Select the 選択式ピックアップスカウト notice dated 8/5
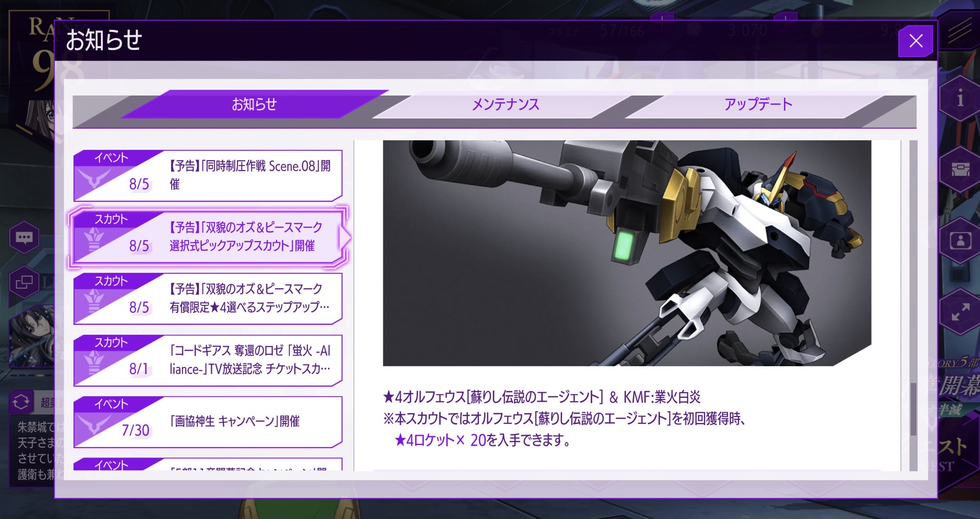The image size is (980, 519). click(x=208, y=237)
